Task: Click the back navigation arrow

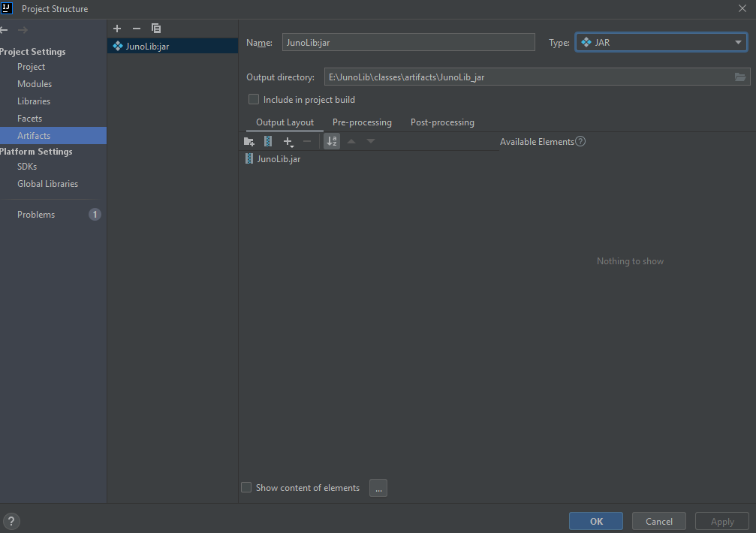Action: tap(4, 30)
